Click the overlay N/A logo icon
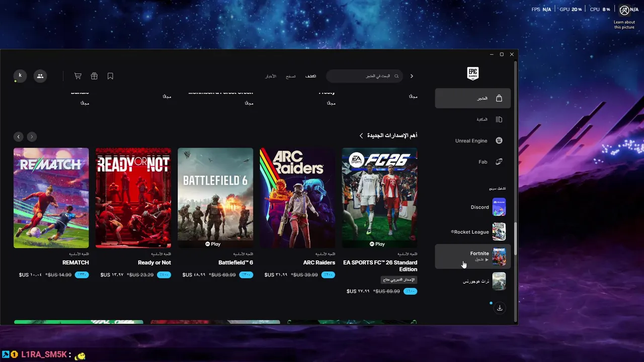 point(624,10)
